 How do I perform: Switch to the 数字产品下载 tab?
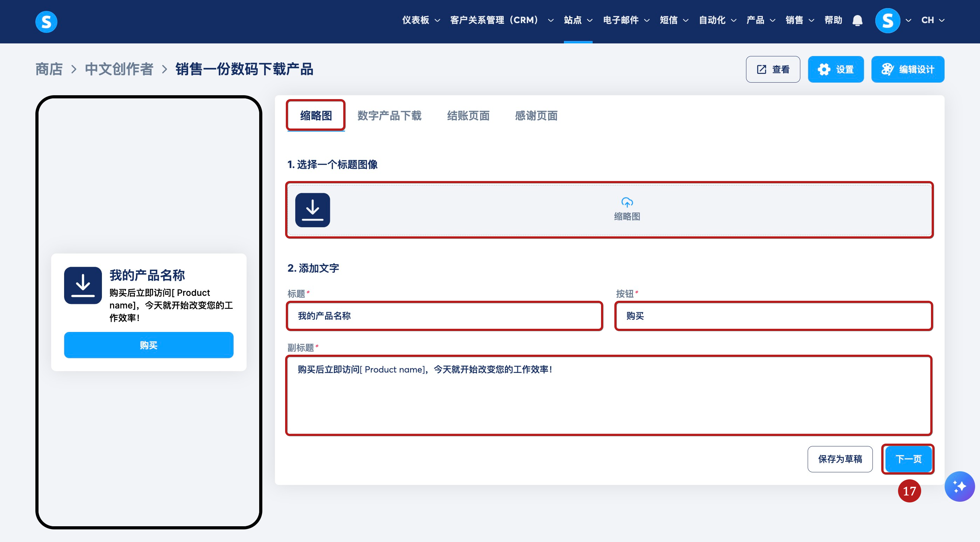[389, 116]
